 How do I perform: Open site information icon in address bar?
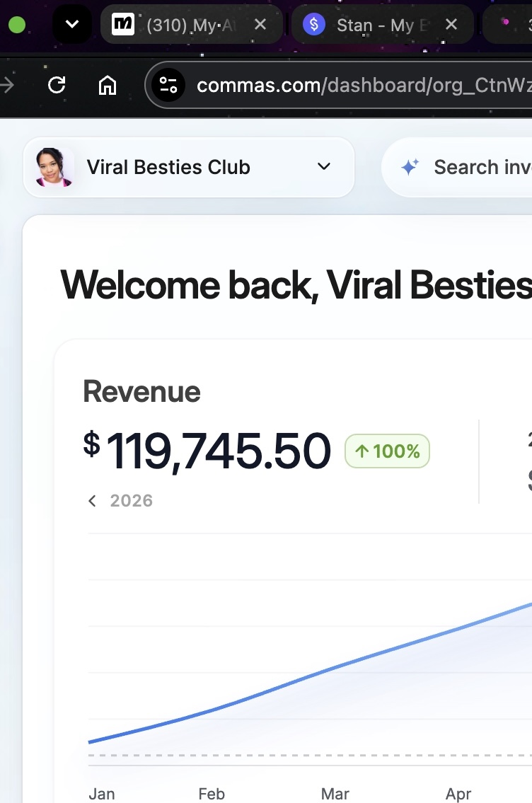168,85
